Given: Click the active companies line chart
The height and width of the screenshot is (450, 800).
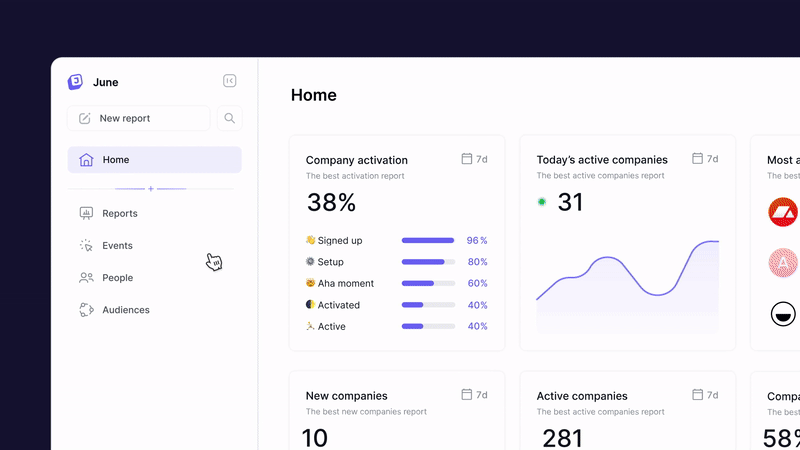Looking at the screenshot, I should click(628, 286).
